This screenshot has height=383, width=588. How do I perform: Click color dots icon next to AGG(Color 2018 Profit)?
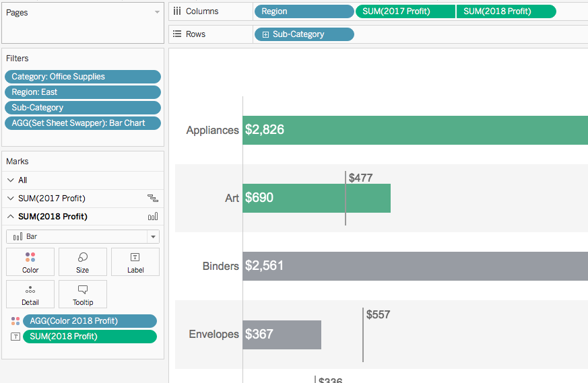point(15,321)
